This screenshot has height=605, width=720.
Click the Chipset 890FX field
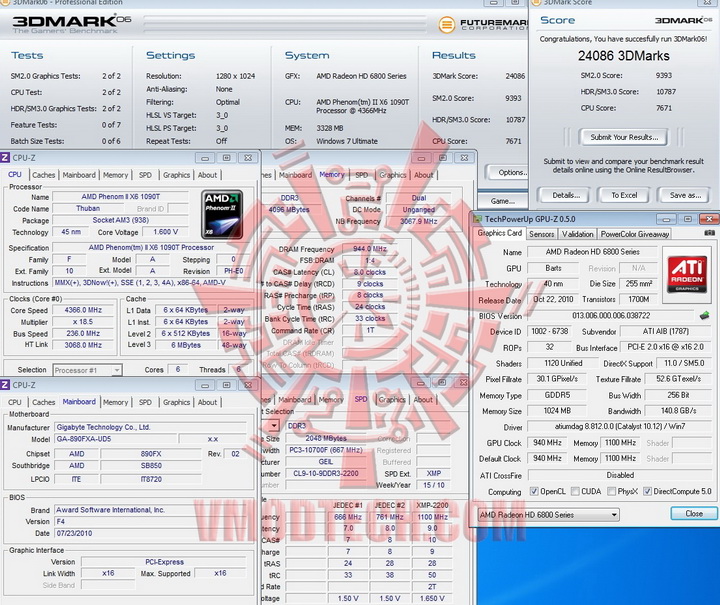click(x=151, y=454)
